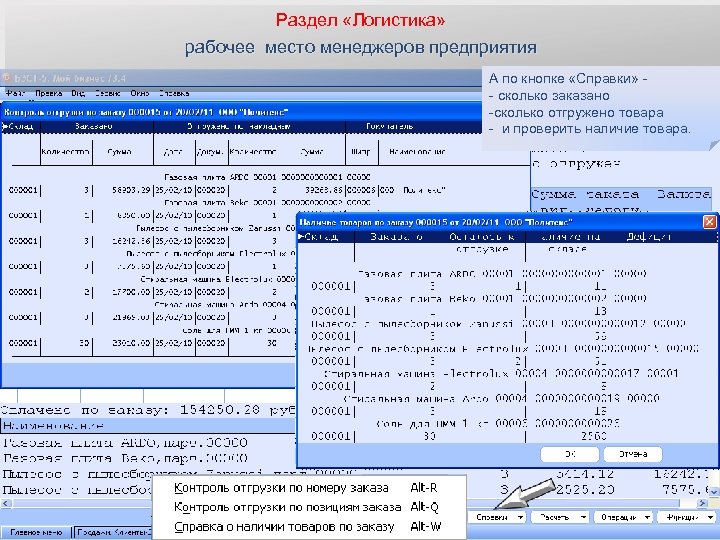Screen dimensions: 720x540
Task: Select the 'Соль для ПММ 1 кг' row in dialog
Action: coord(497,423)
